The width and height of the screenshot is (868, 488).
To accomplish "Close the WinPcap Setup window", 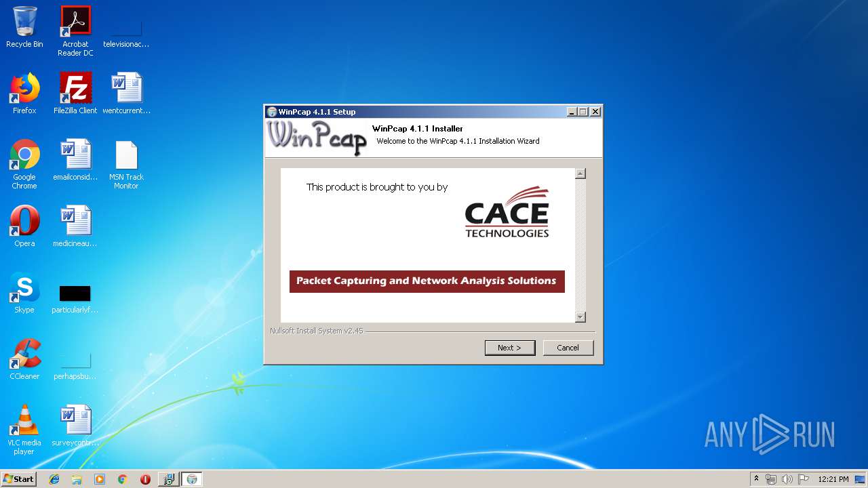I will [595, 112].
